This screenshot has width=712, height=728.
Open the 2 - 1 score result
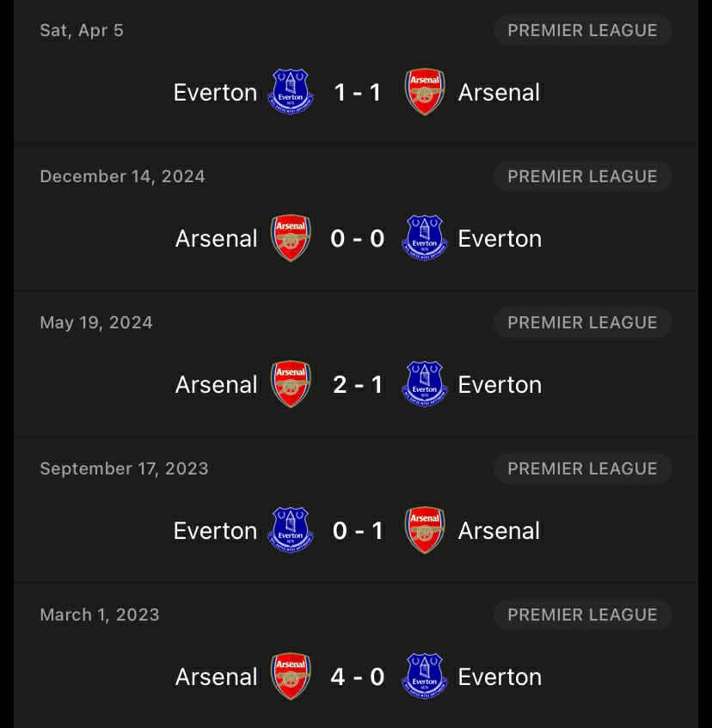tap(358, 384)
